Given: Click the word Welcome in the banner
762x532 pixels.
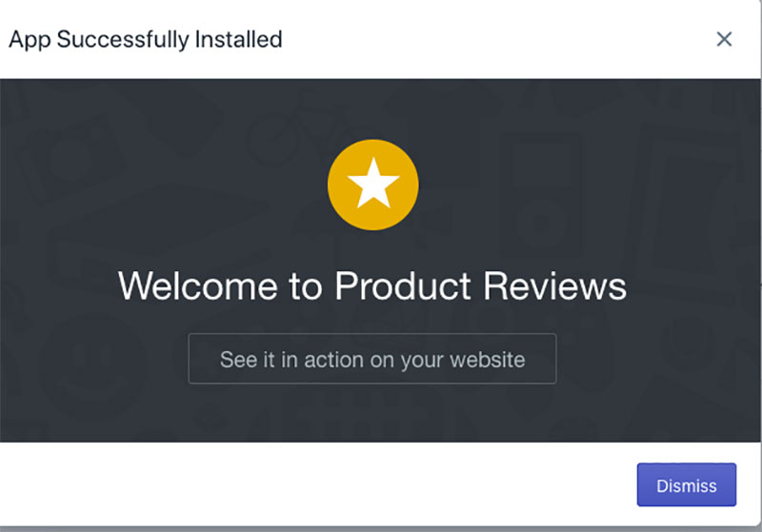Looking at the screenshot, I should [x=198, y=286].
